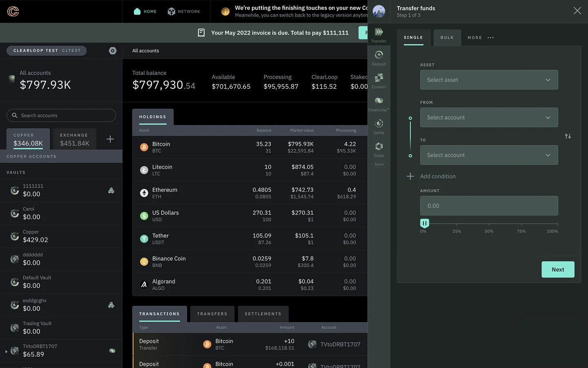The image size is (588, 368).
Task: Select the Settlements tab
Action: point(263,314)
